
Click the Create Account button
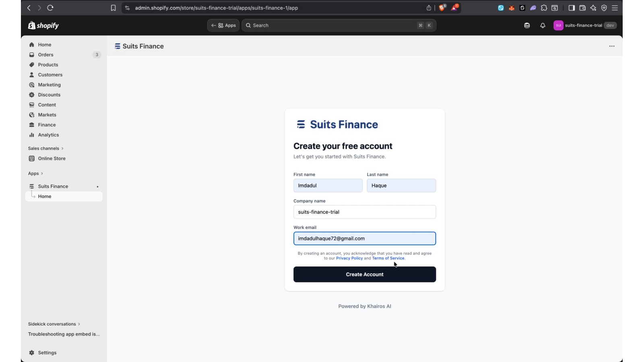[x=365, y=274]
